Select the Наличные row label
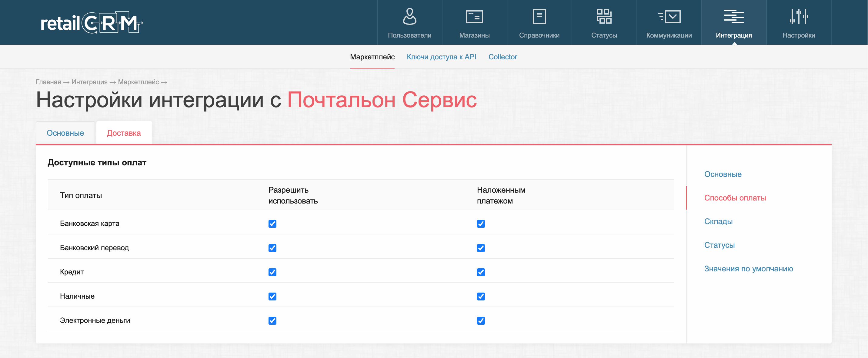868x358 pixels. point(77,297)
